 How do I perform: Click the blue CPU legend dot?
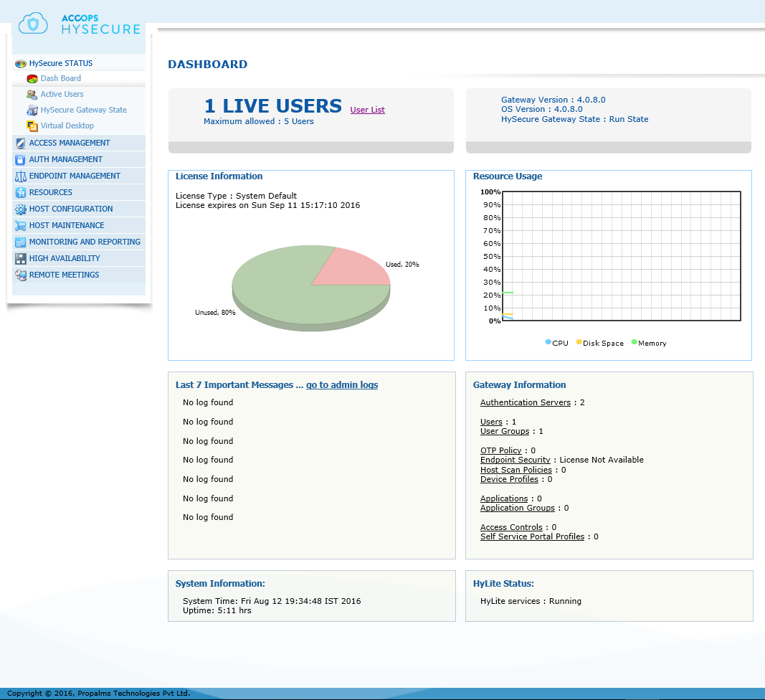pyautogui.click(x=548, y=342)
